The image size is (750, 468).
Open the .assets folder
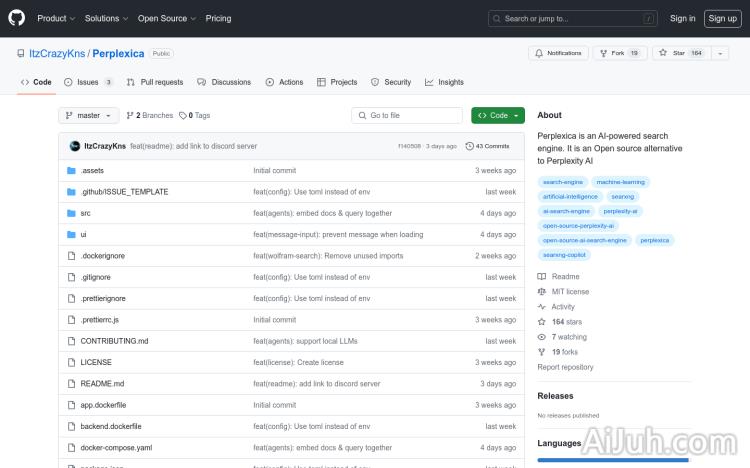[x=92, y=171]
